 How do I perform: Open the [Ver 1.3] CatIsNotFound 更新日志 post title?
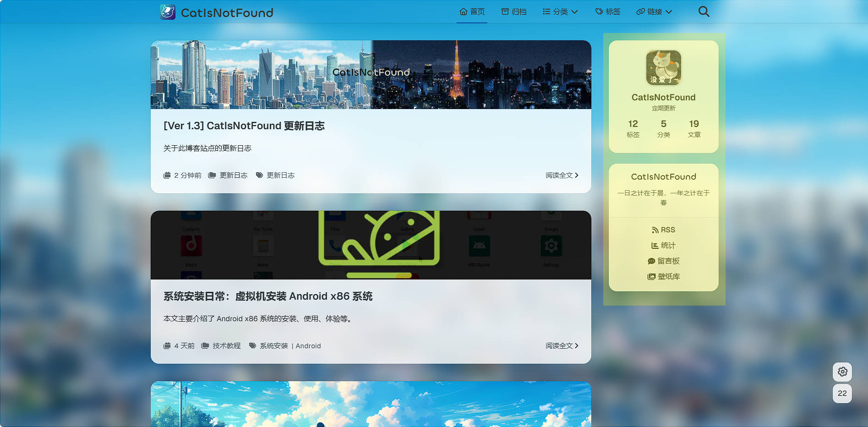tap(244, 126)
